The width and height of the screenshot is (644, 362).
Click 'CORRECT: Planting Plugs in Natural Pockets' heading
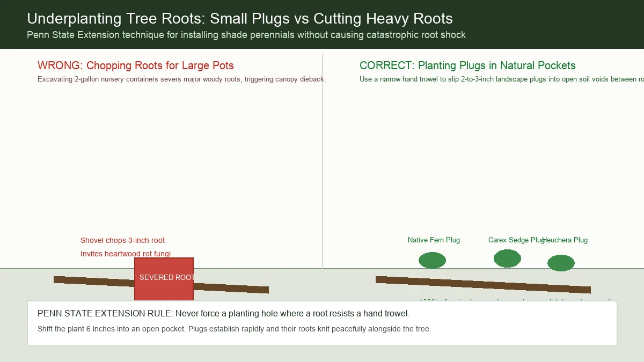[x=467, y=65]
